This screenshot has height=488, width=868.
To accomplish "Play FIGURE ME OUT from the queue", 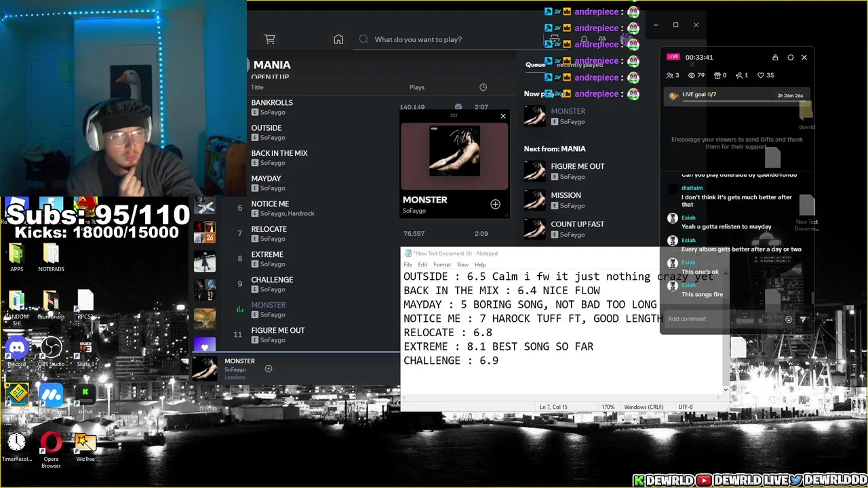I will click(578, 167).
